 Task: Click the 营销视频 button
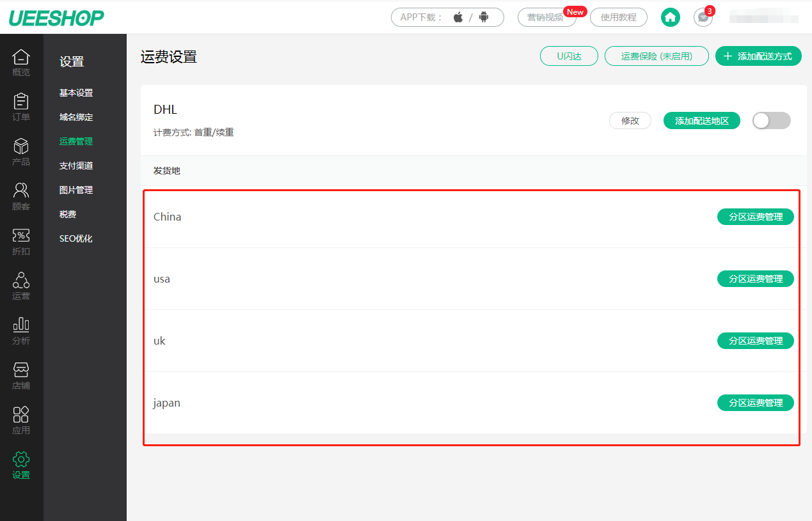click(x=547, y=17)
